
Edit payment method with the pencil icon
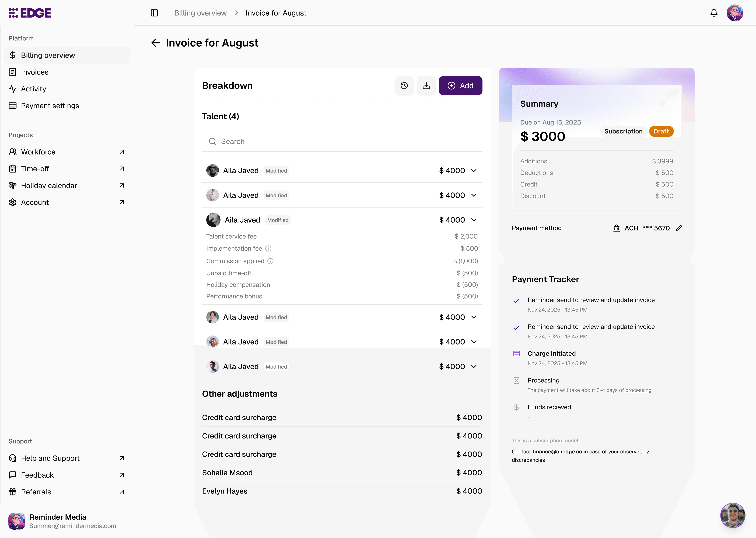click(678, 228)
